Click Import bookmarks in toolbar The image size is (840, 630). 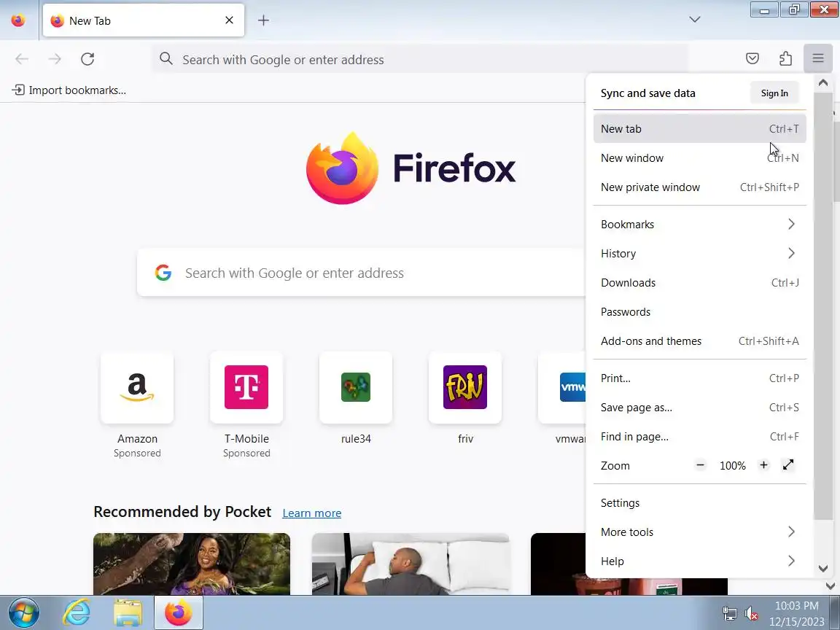pos(69,90)
